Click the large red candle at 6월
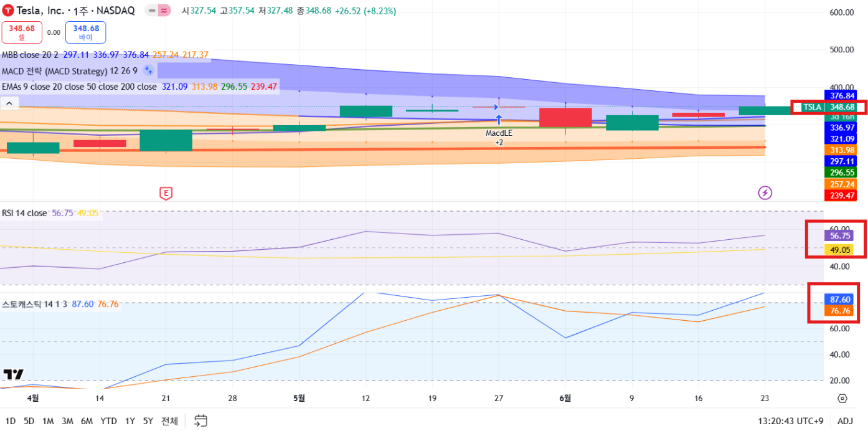This screenshot has height=431, width=868. [565, 118]
